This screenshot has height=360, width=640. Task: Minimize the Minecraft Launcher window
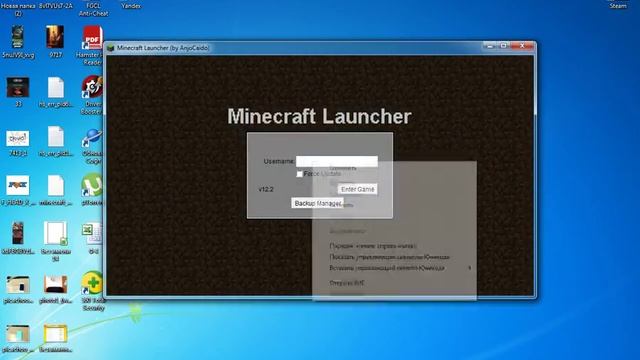click(x=490, y=46)
